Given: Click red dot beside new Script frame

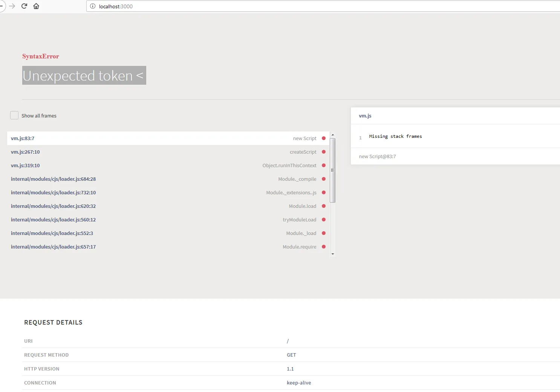Looking at the screenshot, I should coord(324,138).
